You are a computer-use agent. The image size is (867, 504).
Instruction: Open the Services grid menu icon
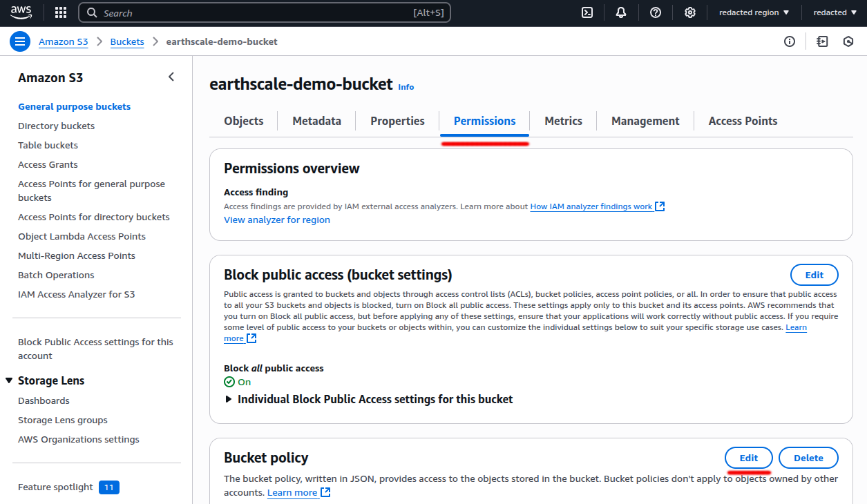[61, 12]
